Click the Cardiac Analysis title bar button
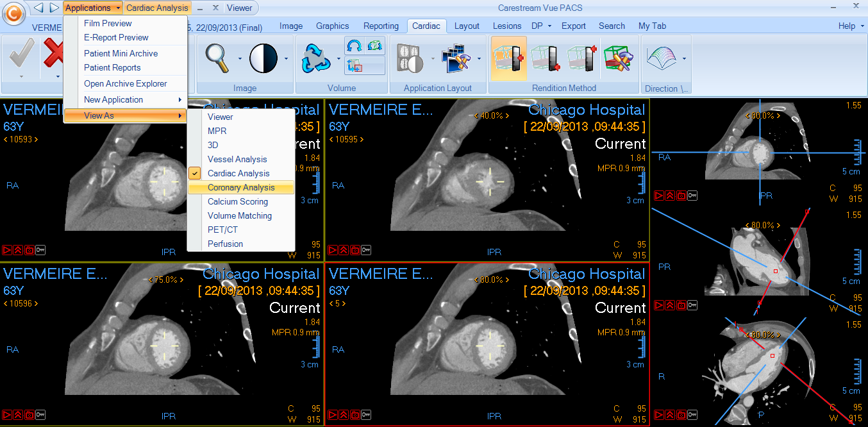Screen dimensions: 868x427 pyautogui.click(x=158, y=8)
